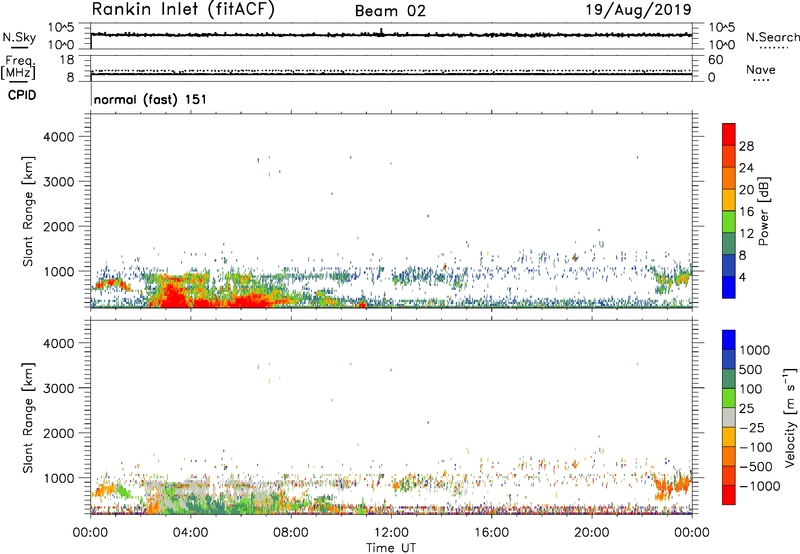This screenshot has width=800, height=554.
Task: Click the date '19/Aug/2019'
Action: pyautogui.click(x=638, y=9)
